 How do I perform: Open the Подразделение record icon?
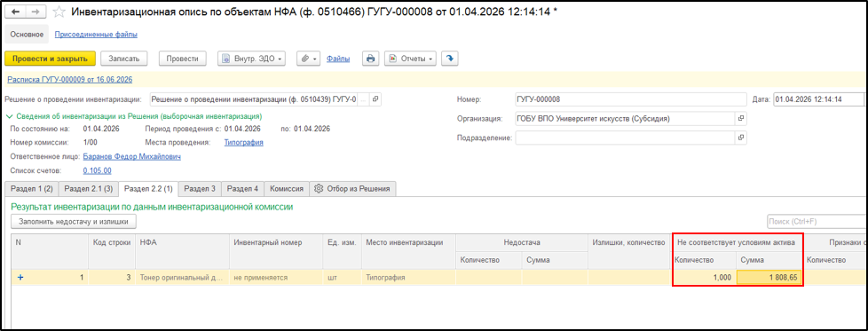tap(741, 138)
